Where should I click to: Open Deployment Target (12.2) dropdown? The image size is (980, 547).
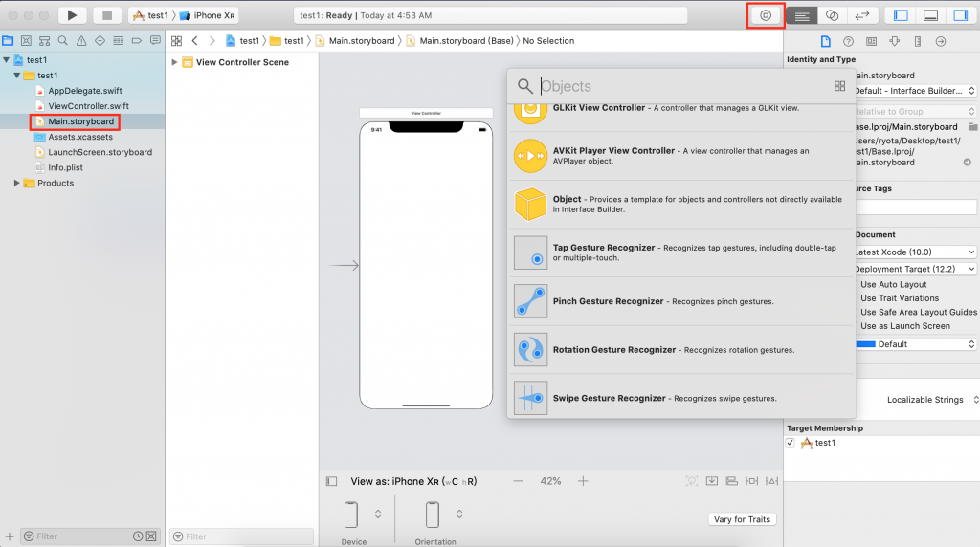click(915, 269)
